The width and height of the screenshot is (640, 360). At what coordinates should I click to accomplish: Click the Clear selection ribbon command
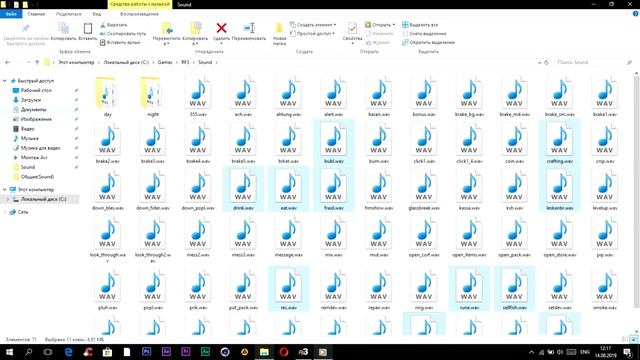click(x=424, y=34)
